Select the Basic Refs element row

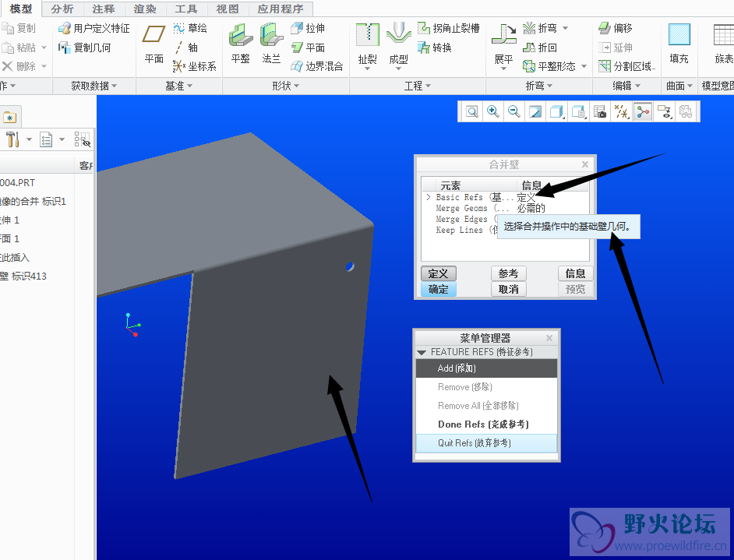click(506, 197)
